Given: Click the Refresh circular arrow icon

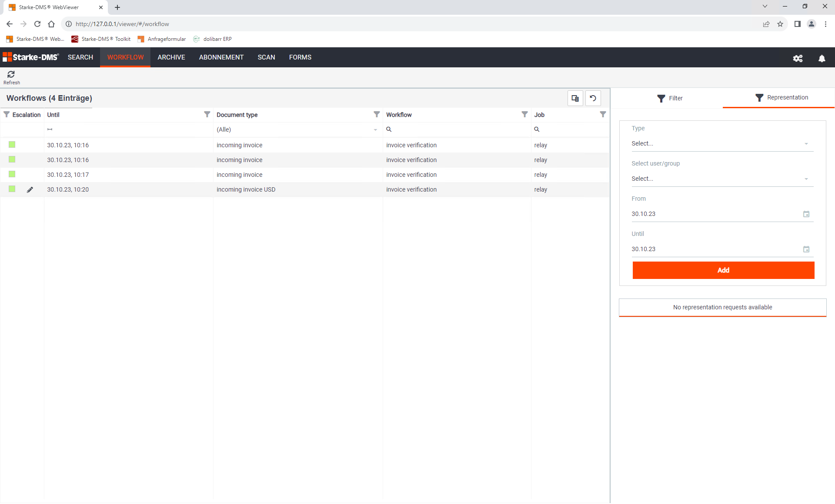Looking at the screenshot, I should point(11,73).
